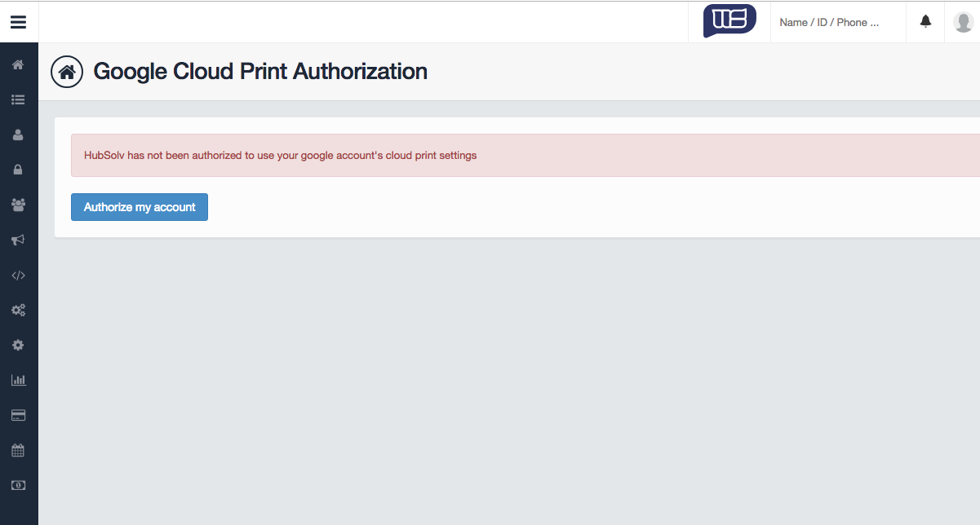Image resolution: width=980 pixels, height=525 pixels.
Task: Open the user avatar menu
Action: coord(963,21)
